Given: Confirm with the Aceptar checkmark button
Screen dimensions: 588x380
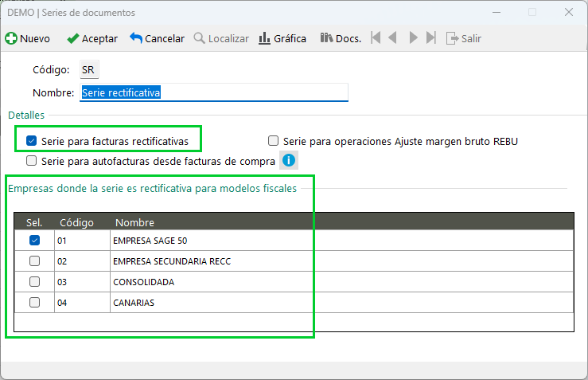Looking at the screenshot, I should pos(92,38).
